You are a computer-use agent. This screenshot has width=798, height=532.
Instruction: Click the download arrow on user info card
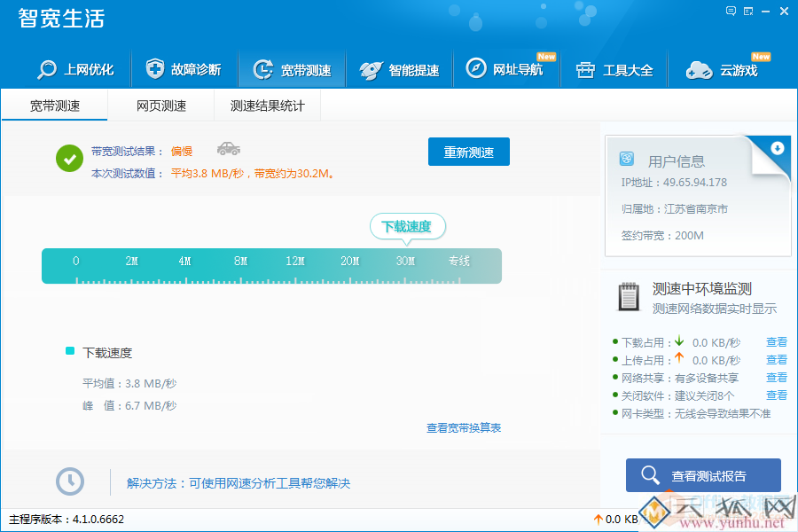click(x=778, y=148)
